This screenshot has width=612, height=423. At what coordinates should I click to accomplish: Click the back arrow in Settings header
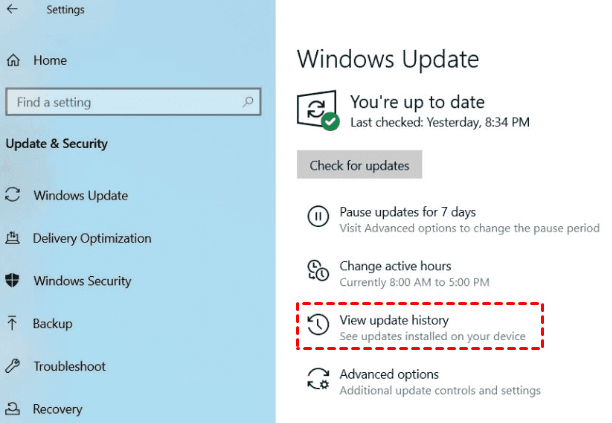click(14, 11)
